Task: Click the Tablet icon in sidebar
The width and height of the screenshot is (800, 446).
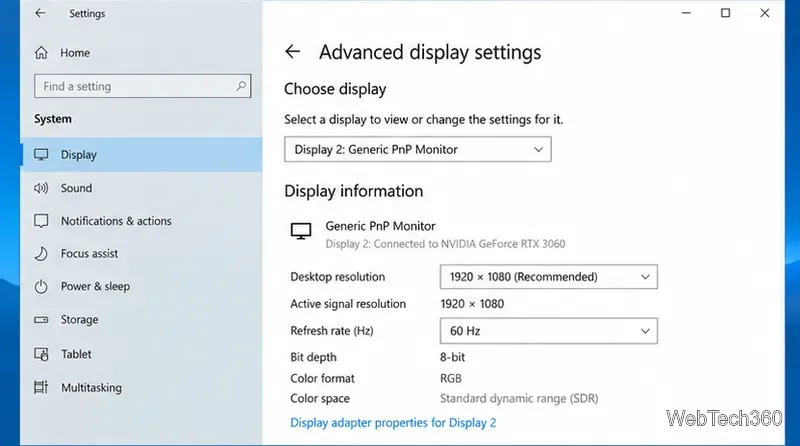Action: 41,354
